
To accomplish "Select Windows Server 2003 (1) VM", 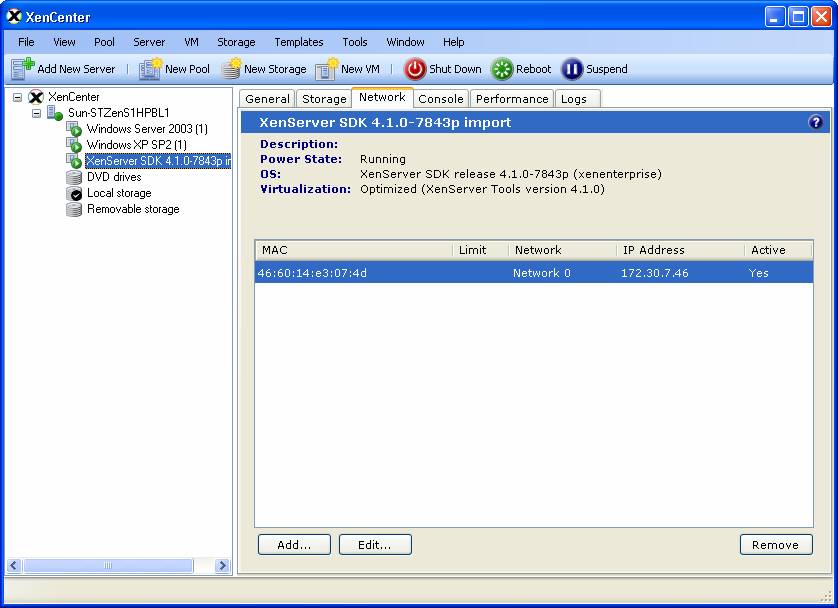I will click(146, 129).
